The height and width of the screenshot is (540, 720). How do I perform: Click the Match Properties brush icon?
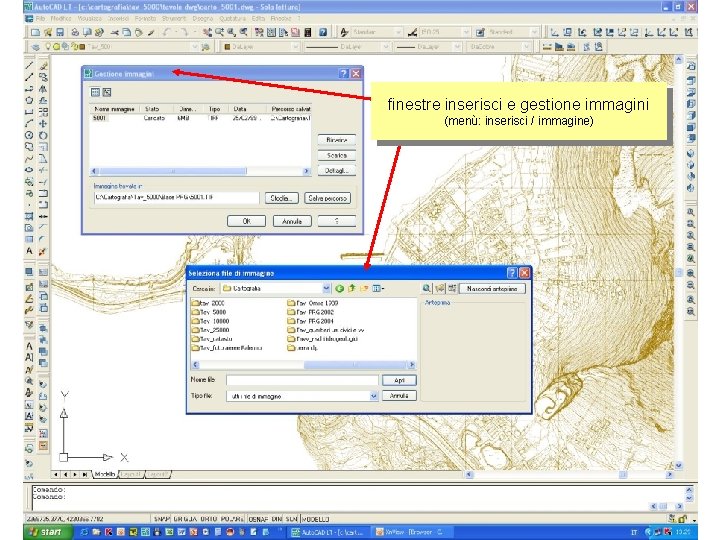click(151, 32)
